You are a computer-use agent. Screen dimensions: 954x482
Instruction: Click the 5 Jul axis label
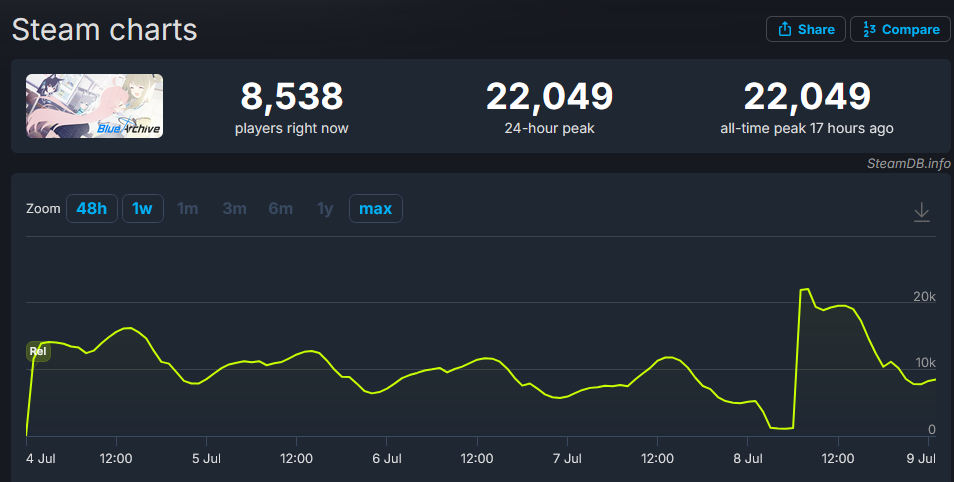206,458
